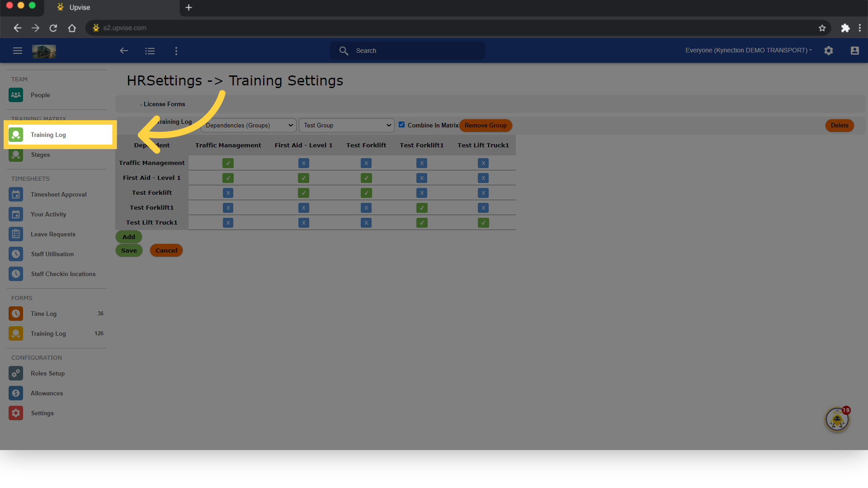Click the Timesheet Approval calendar icon
This screenshot has width=868, height=488.
pyautogui.click(x=16, y=194)
